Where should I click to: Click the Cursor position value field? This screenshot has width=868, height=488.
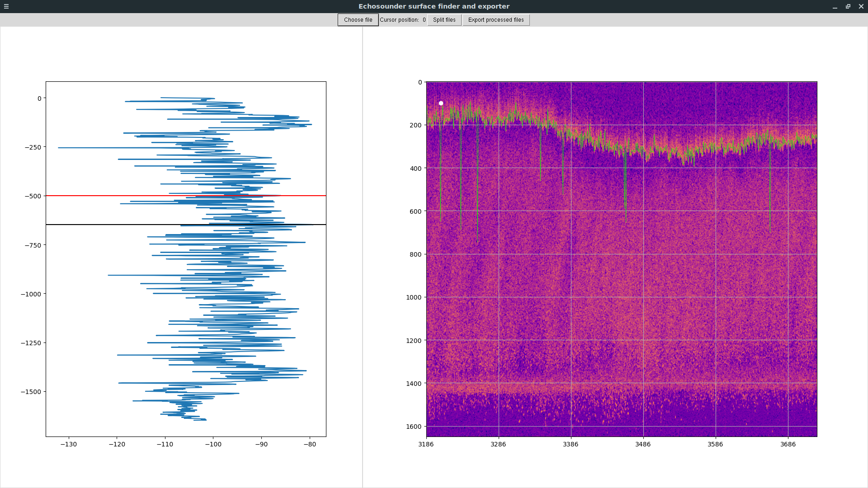point(424,20)
